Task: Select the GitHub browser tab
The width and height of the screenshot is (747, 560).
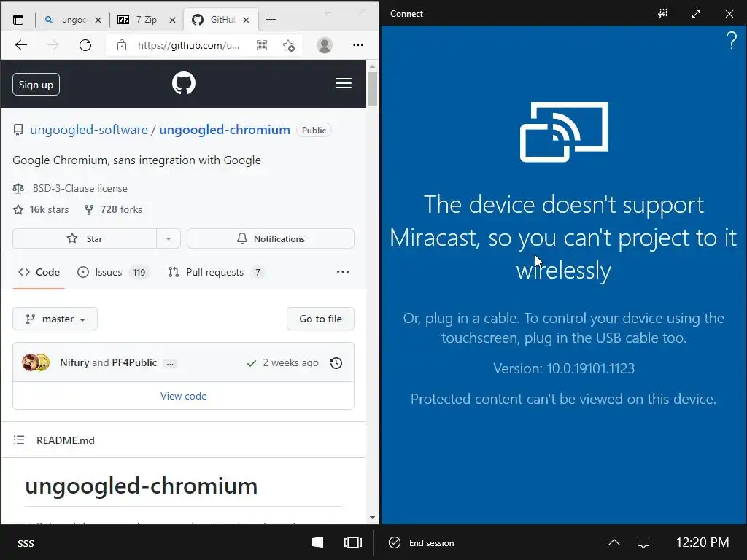Action: coord(222,20)
